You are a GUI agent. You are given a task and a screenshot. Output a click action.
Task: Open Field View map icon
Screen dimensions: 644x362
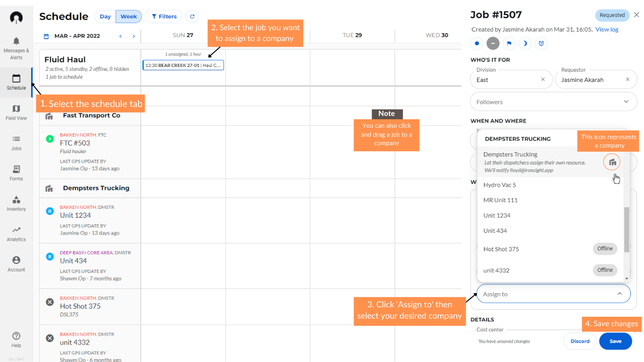point(16,109)
